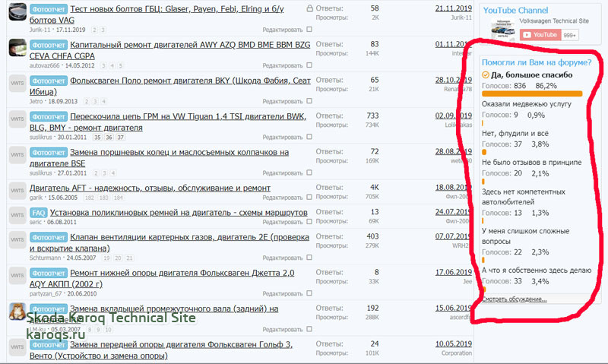Viewport: 608px width, 364px height.
Task: Click the lock icon on the Glaser bolts thread
Action: coord(309,9)
